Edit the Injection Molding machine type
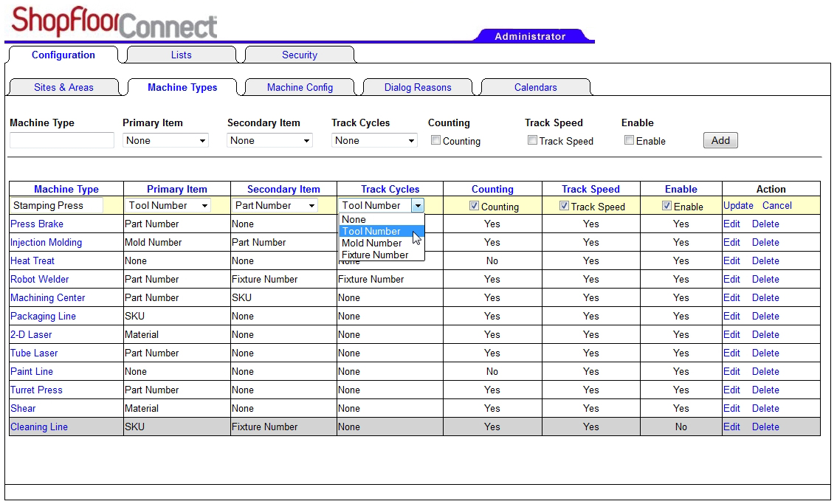 (x=731, y=242)
